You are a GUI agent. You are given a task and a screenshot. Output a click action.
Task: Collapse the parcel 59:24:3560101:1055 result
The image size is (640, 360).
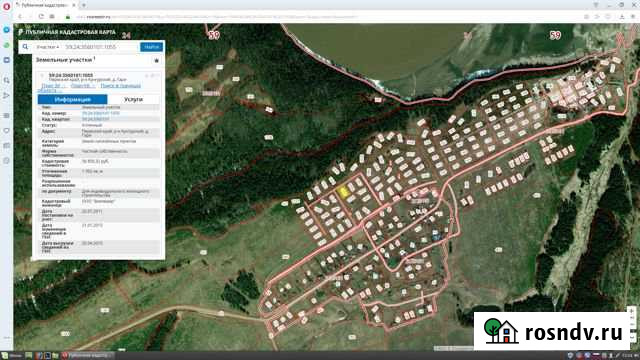(x=42, y=76)
